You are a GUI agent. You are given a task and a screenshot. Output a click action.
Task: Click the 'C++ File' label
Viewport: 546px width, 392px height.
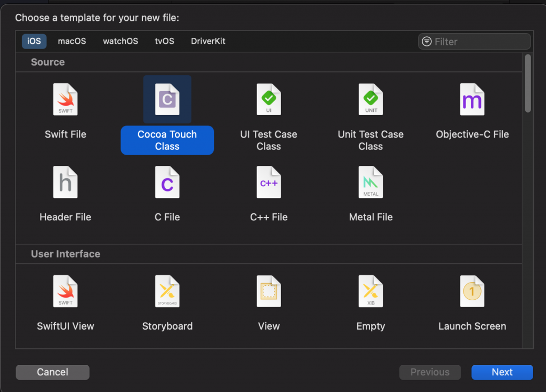click(x=269, y=217)
